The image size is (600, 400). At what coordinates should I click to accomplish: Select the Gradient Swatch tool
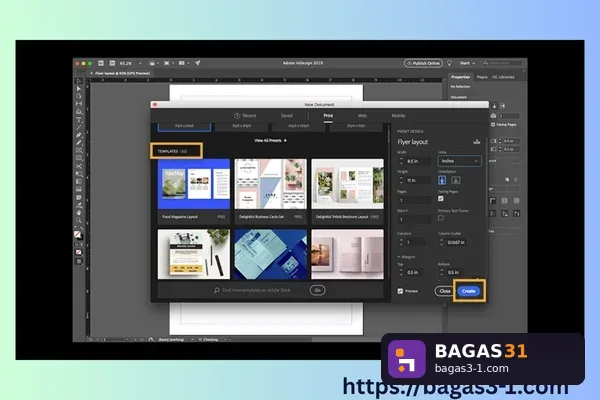(79, 182)
